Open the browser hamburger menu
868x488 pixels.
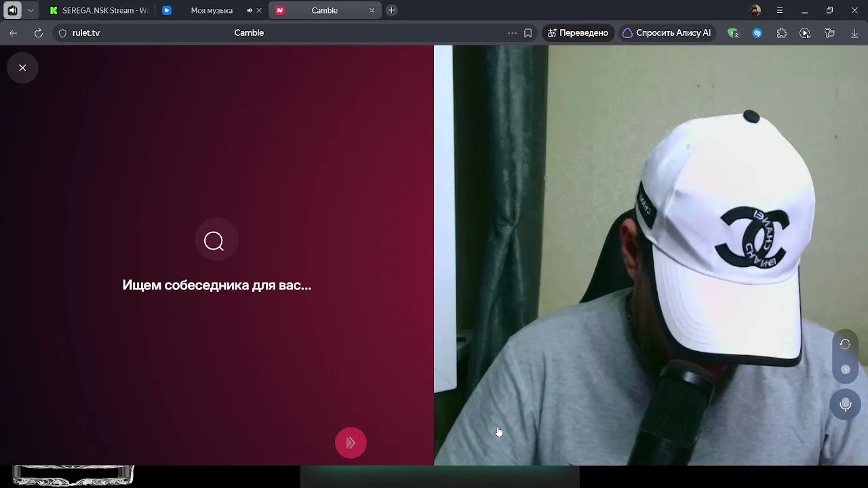pyautogui.click(x=780, y=10)
